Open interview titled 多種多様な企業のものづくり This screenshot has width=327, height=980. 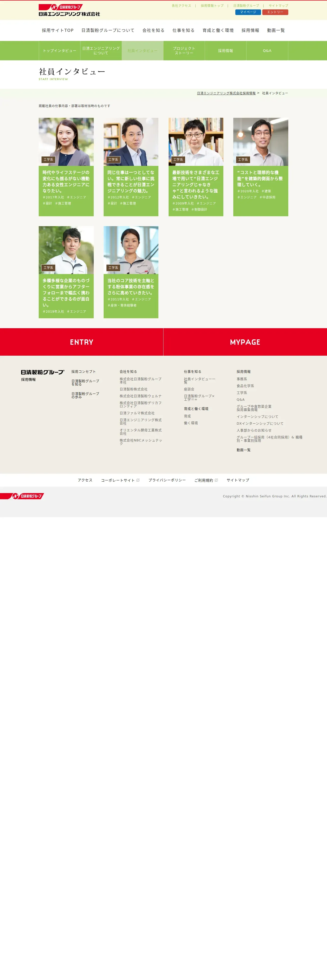(x=66, y=293)
